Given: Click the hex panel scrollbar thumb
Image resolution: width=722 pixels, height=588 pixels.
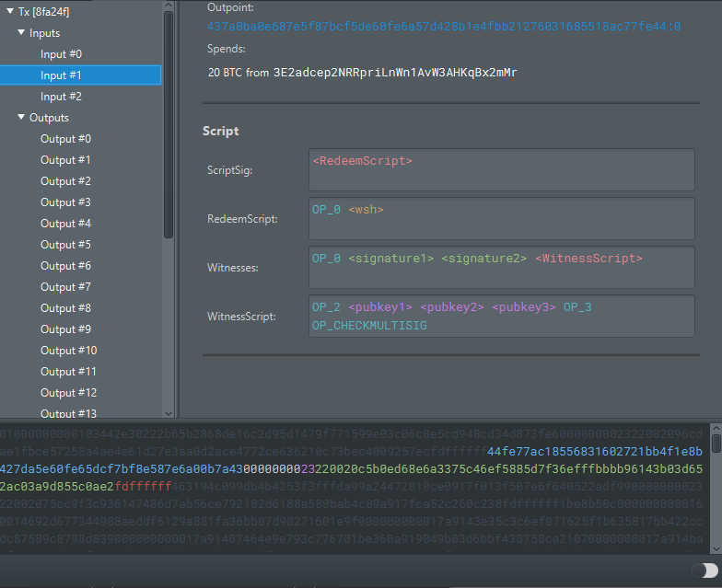Looking at the screenshot, I should click(x=716, y=444).
